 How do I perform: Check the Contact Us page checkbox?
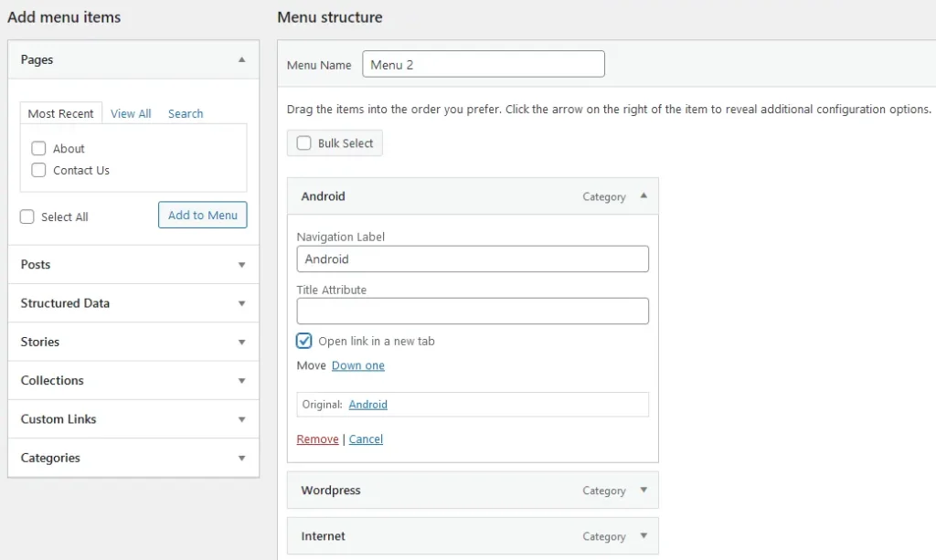(38, 170)
